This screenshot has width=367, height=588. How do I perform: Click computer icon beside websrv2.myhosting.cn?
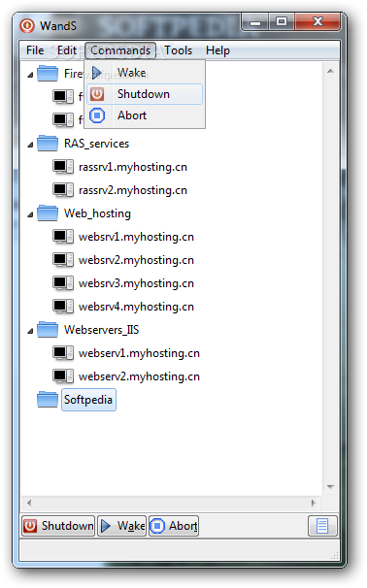coord(63,259)
